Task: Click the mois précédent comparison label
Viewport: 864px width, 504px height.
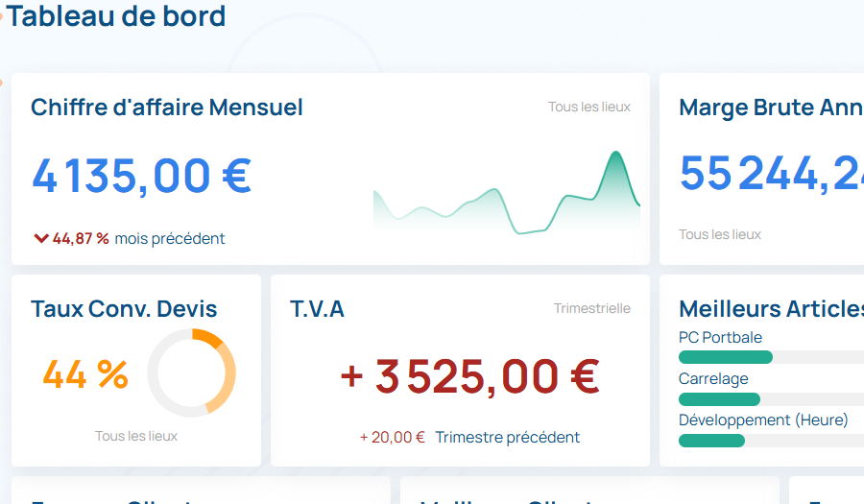Action: [x=170, y=238]
